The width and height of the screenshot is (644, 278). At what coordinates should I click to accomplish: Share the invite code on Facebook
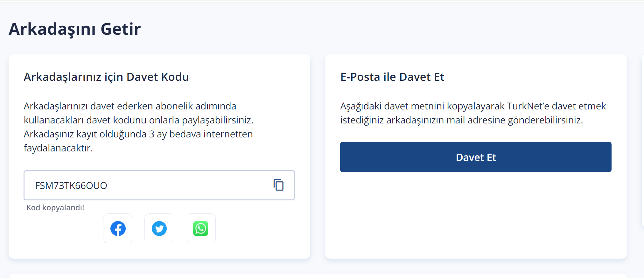(x=118, y=228)
